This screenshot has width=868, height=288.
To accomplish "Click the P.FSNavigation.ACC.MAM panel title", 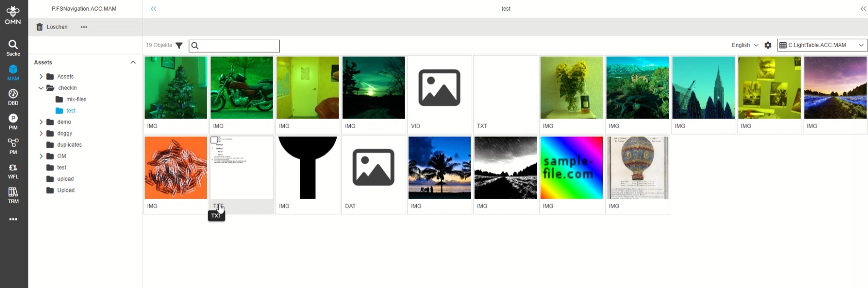I will pos(84,9).
